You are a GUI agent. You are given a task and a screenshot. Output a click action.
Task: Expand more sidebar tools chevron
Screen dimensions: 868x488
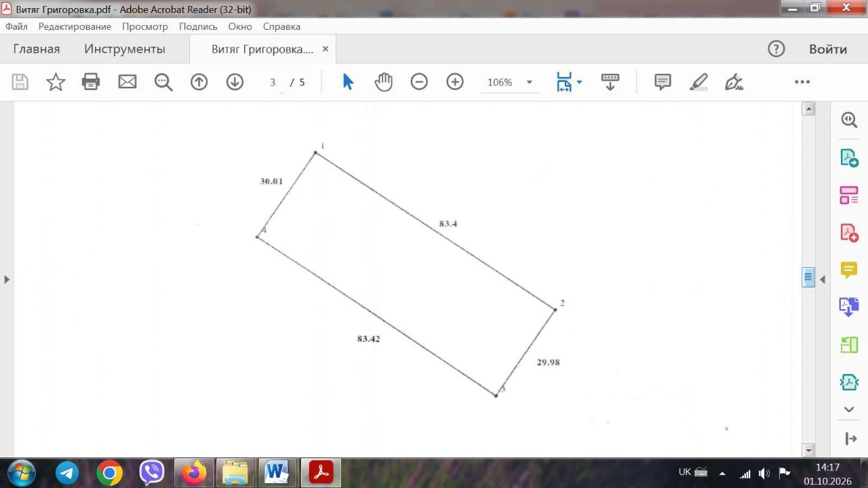[849, 409]
